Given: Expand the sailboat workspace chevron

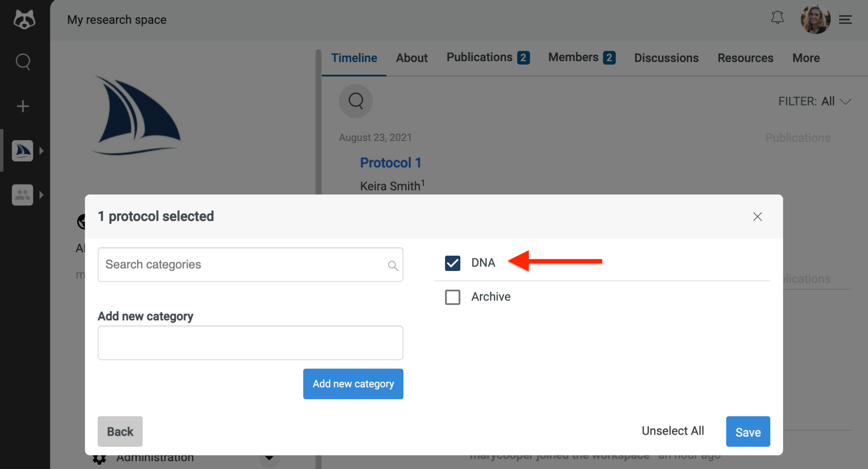Looking at the screenshot, I should [x=42, y=151].
